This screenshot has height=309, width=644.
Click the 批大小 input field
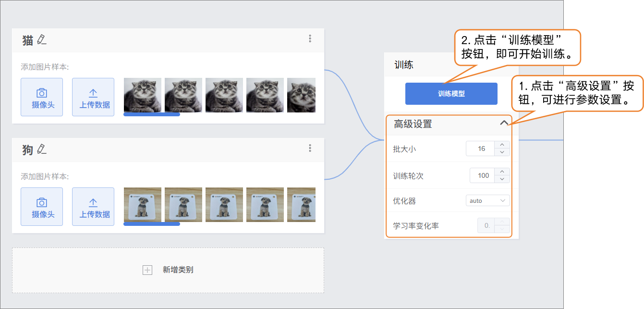click(481, 149)
